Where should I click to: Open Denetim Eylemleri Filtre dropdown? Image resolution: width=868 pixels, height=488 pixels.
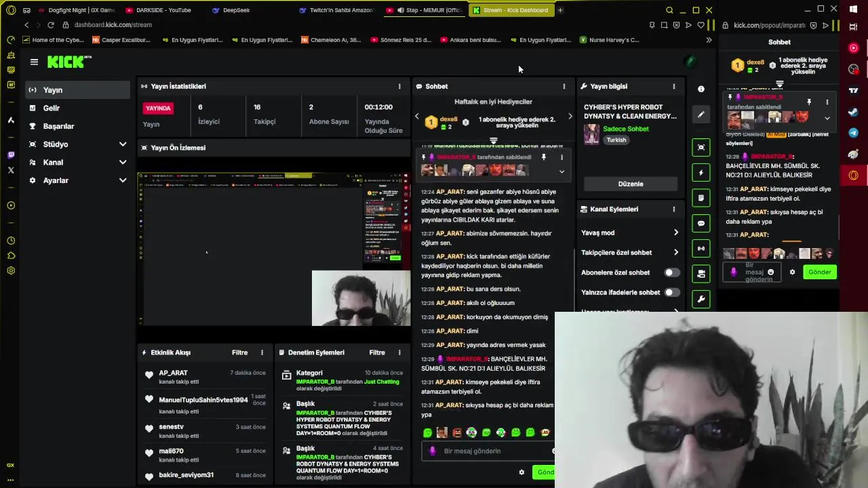[x=377, y=352]
